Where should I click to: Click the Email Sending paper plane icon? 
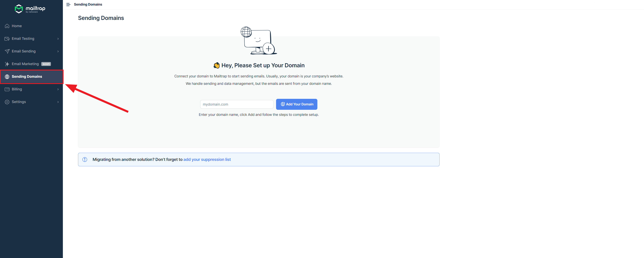coord(7,51)
